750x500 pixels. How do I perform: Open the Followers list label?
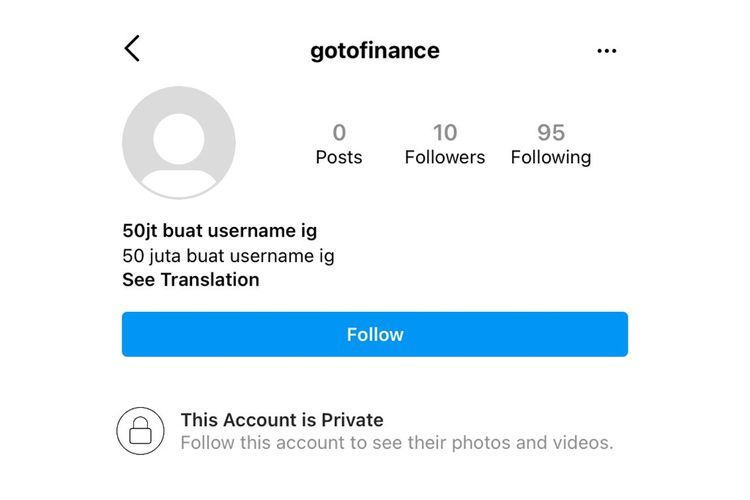click(x=445, y=157)
